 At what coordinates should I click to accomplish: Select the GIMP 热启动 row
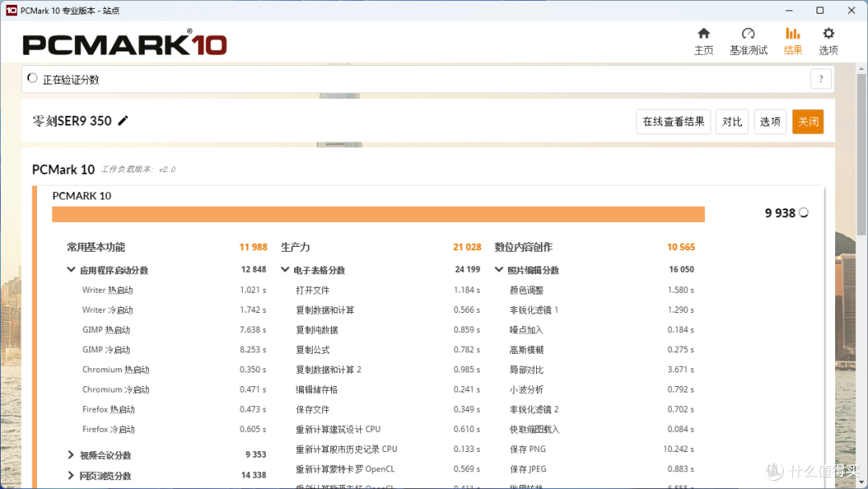[x=174, y=330]
